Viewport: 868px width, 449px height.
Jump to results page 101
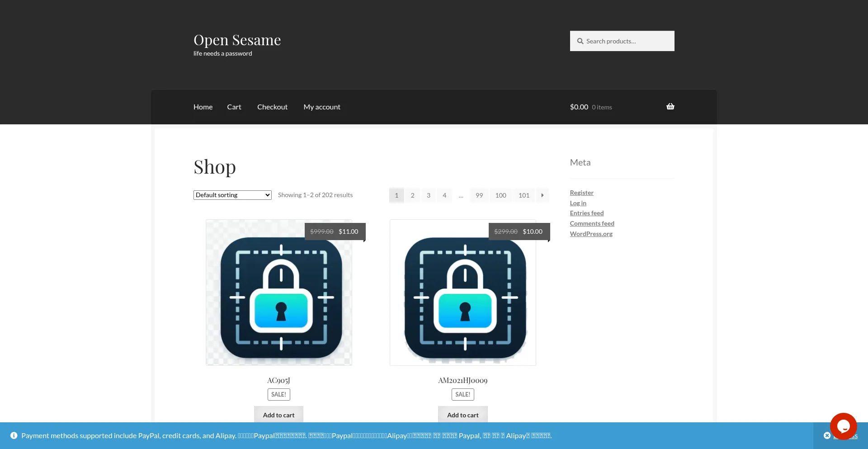tap(524, 195)
